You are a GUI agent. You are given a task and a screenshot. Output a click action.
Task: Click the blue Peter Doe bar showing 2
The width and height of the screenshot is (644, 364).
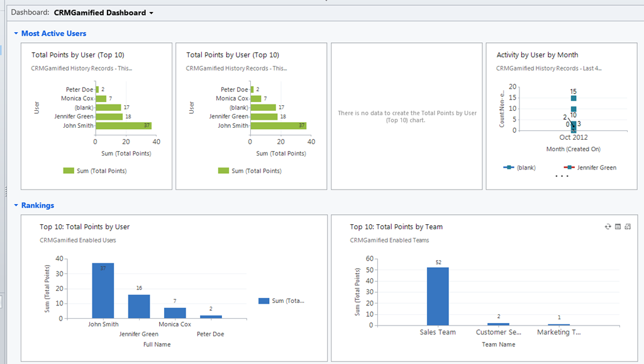[211, 317]
